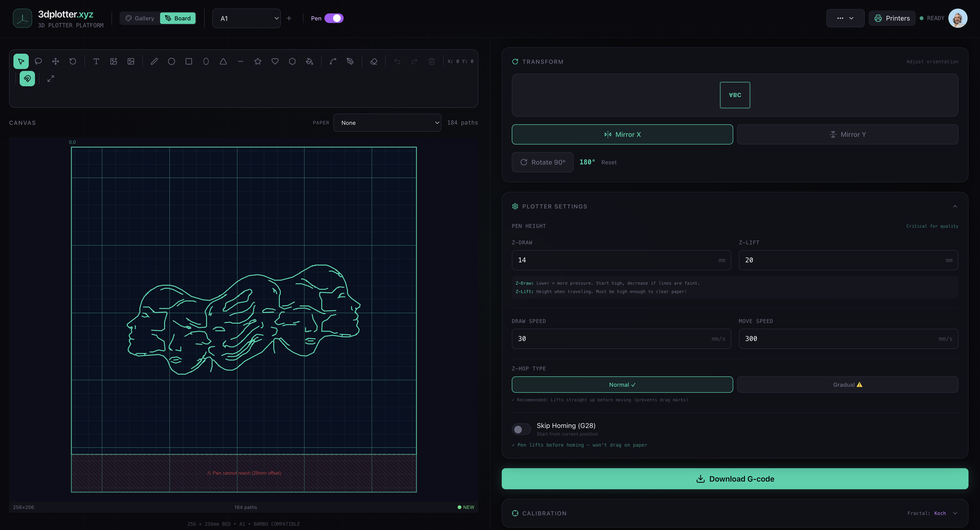Click Download G-code button
The height and width of the screenshot is (530, 980).
click(x=735, y=479)
